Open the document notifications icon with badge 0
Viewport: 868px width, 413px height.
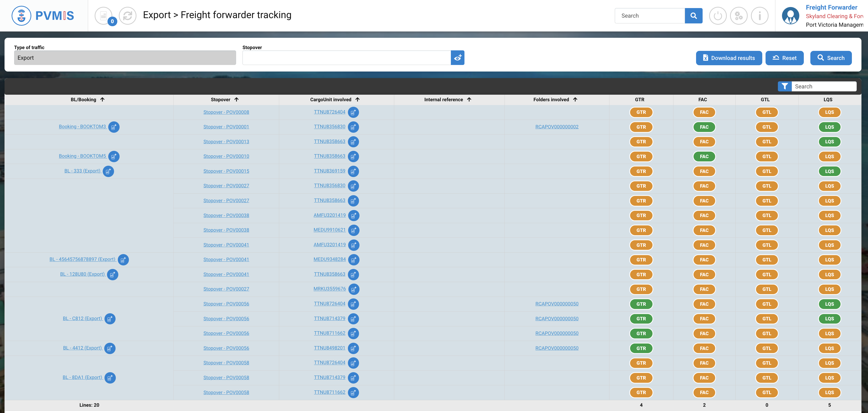point(104,16)
